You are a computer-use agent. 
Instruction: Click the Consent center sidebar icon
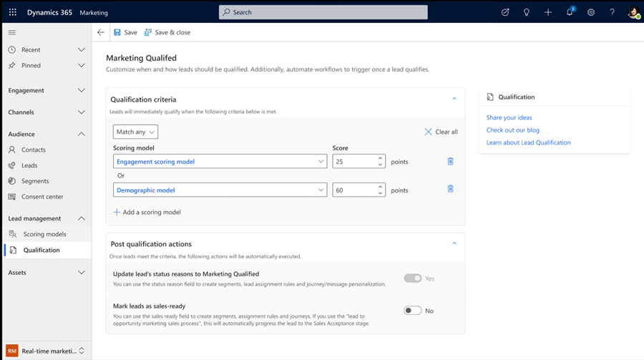(x=12, y=196)
